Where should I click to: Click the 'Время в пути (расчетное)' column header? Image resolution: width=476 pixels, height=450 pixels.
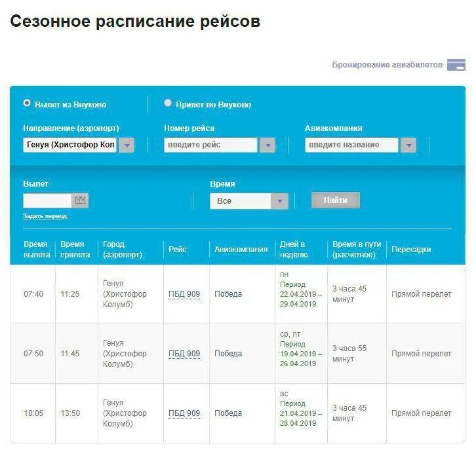click(357, 250)
